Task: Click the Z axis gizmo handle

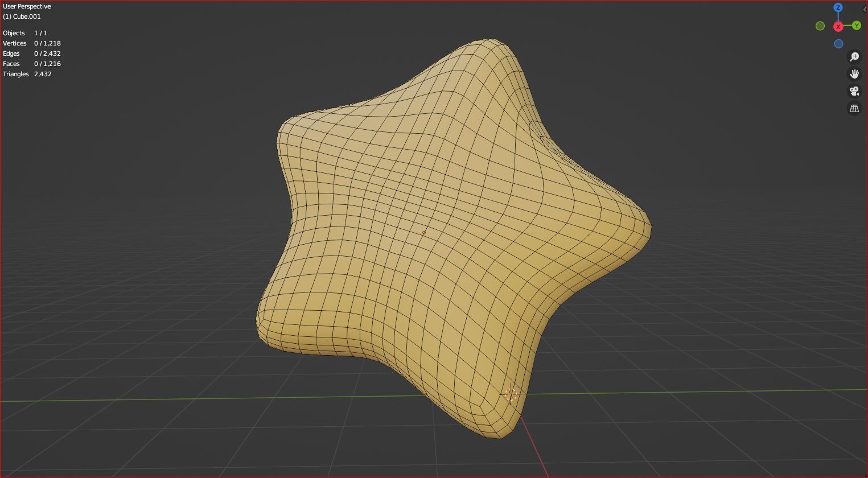Action: (x=838, y=7)
